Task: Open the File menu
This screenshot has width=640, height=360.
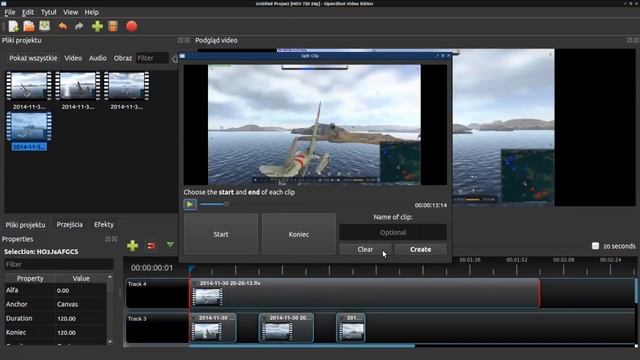Action: (9, 12)
